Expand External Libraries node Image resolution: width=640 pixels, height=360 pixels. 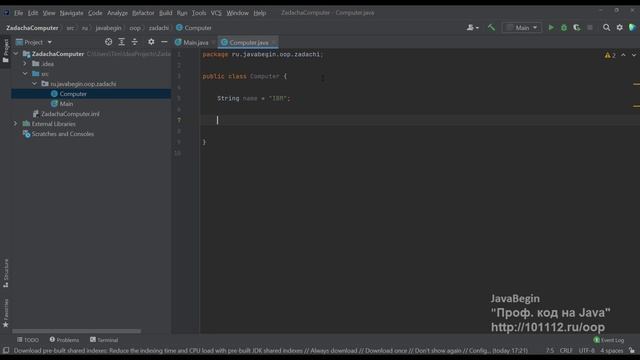click(16, 124)
